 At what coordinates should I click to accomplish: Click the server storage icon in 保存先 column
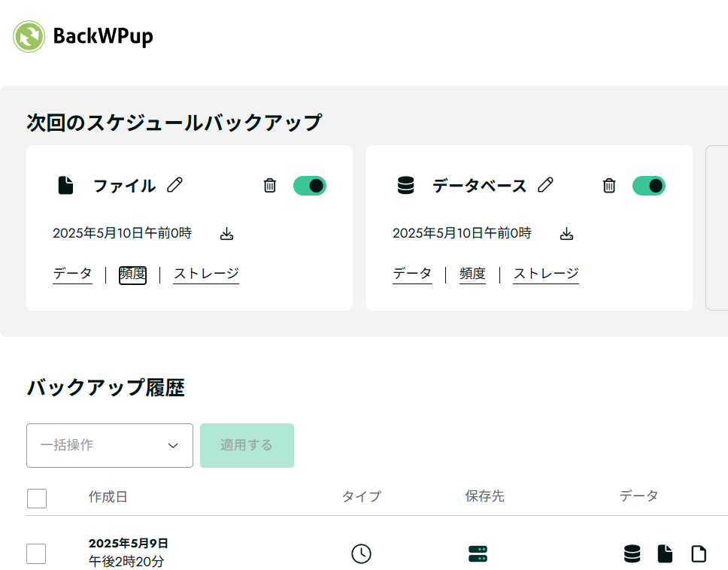click(x=478, y=554)
